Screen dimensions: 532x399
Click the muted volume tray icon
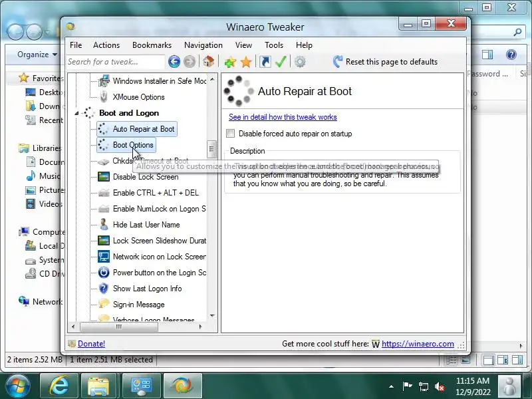pyautogui.click(x=440, y=386)
